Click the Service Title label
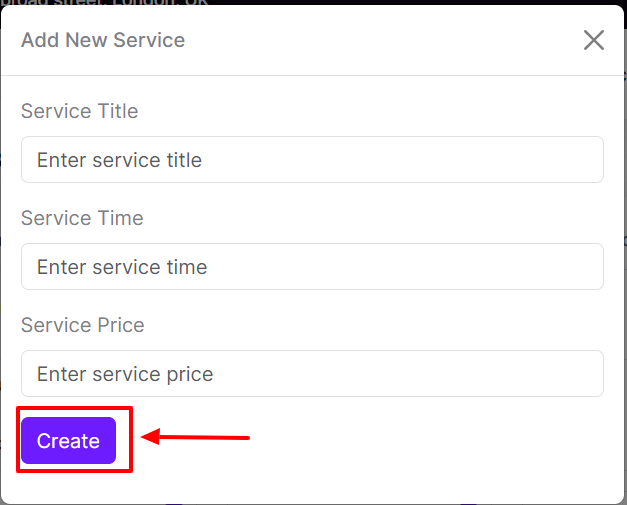627x505 pixels. click(x=80, y=111)
